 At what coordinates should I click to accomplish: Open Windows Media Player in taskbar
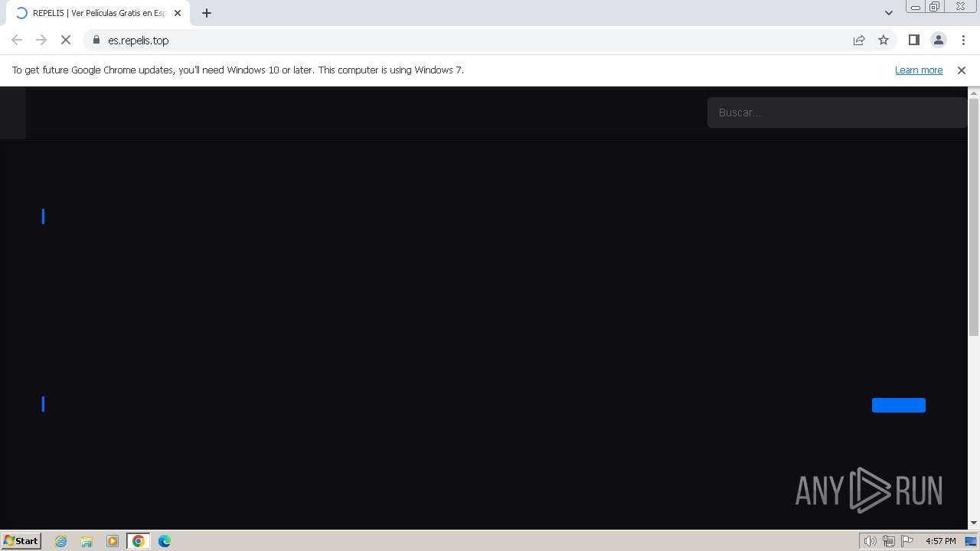click(113, 541)
